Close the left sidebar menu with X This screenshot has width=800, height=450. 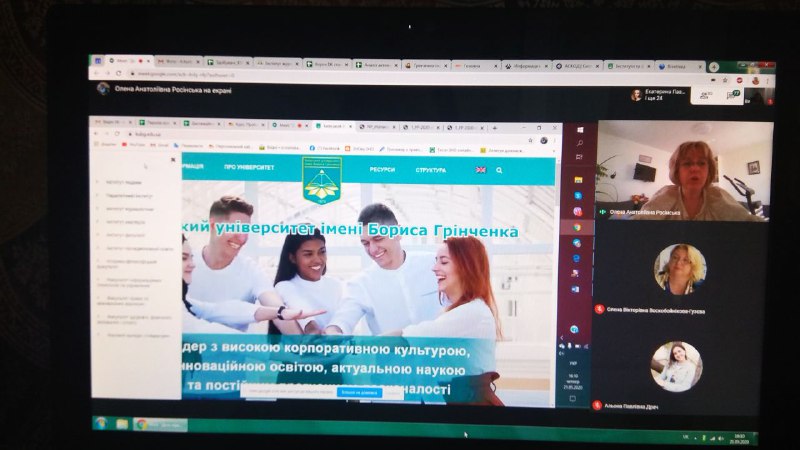pyautogui.click(x=173, y=160)
